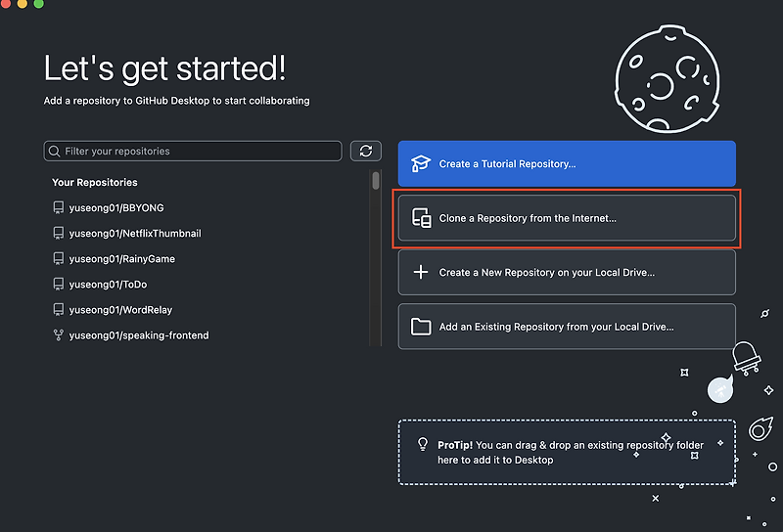The height and width of the screenshot is (532, 783).
Task: Click the clone repository devices icon
Action: [x=421, y=218]
